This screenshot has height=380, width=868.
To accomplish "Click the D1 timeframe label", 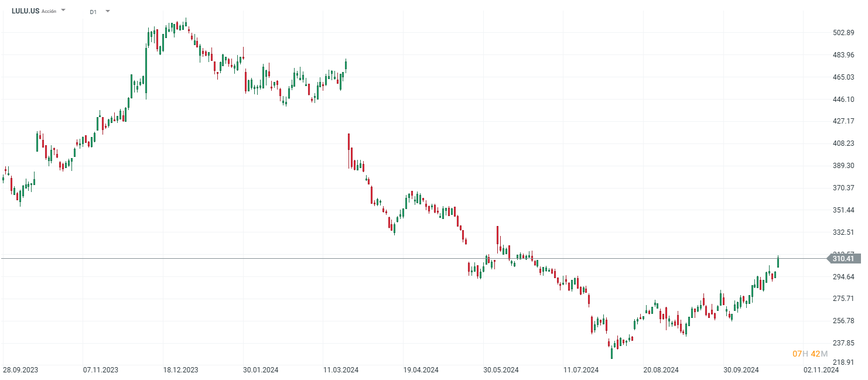I will 93,12.
